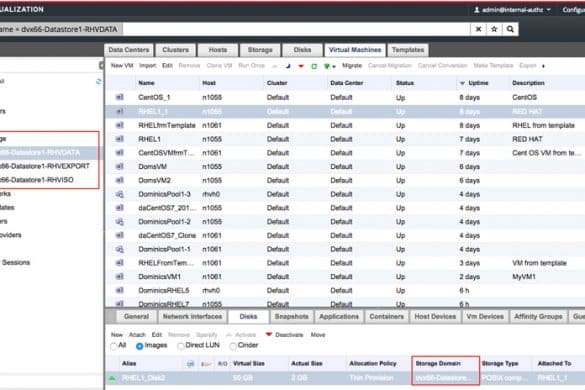Click the RHEL1_Disk2 alias cell

click(x=143, y=378)
